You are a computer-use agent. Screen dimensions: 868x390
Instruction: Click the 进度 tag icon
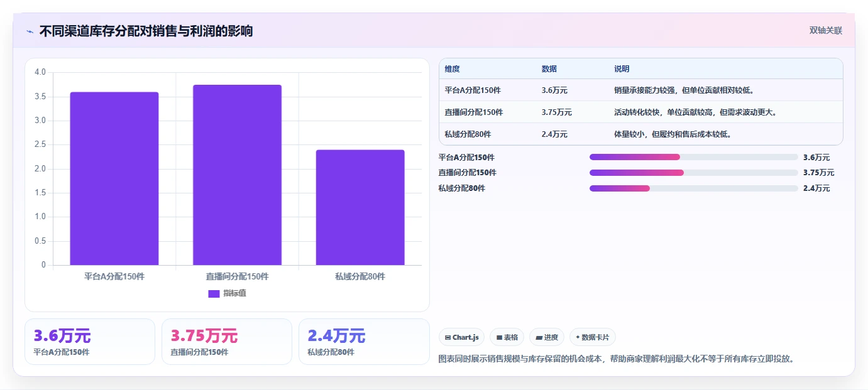[539, 338]
